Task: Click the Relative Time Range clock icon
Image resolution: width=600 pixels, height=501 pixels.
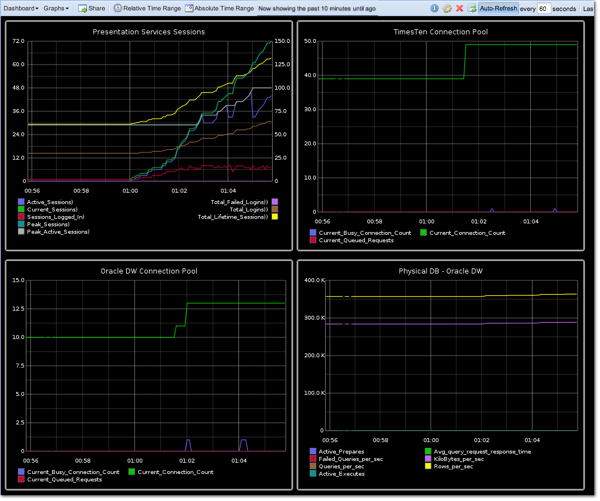Action: (116, 8)
